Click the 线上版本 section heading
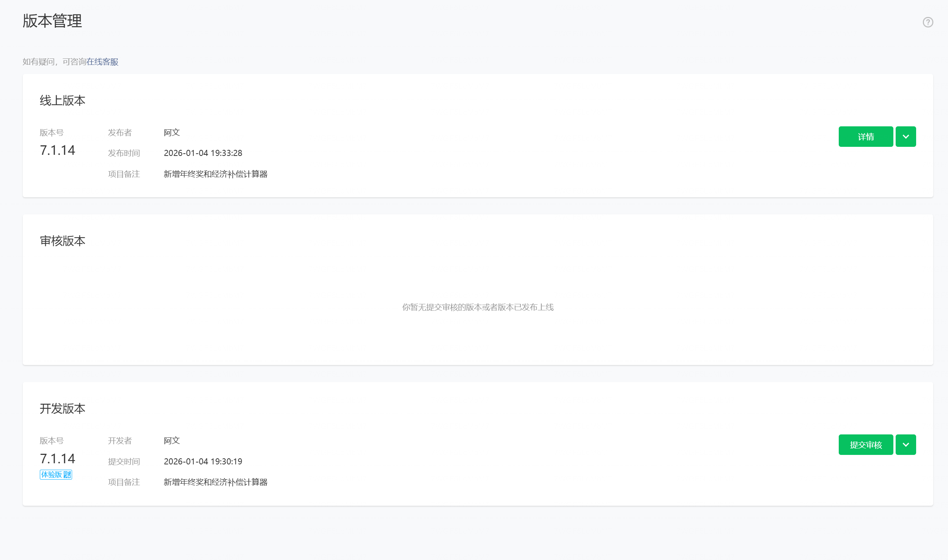The height and width of the screenshot is (560, 948). [x=63, y=101]
